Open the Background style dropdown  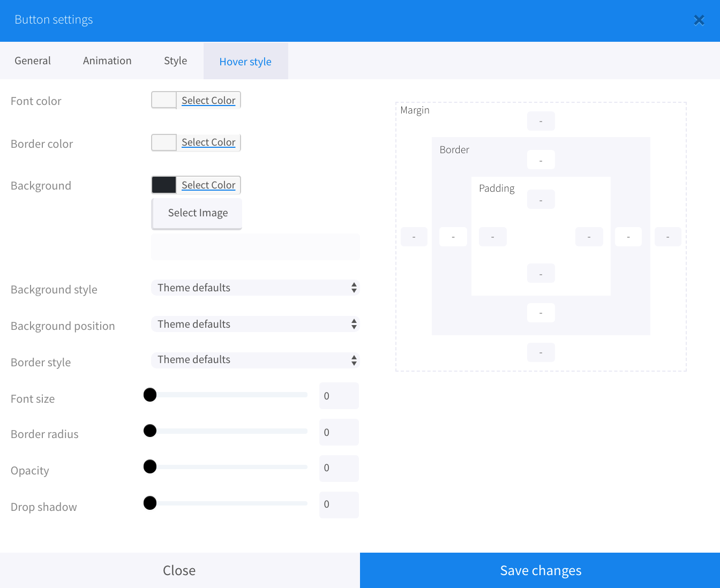coord(255,288)
